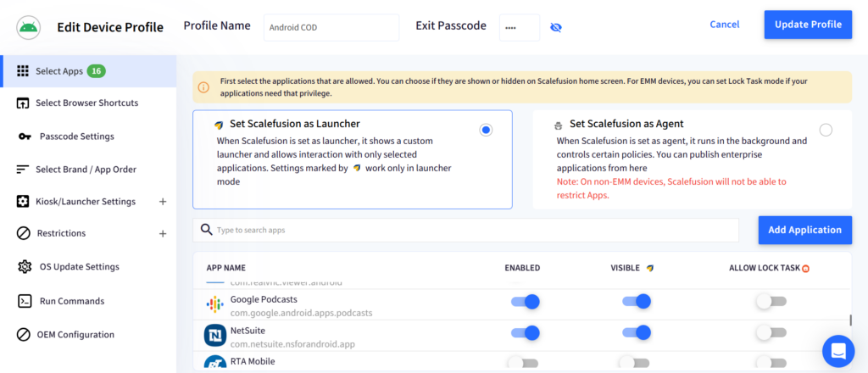Select Set Scalefusion as Agent radio
Image resolution: width=868 pixels, height=373 pixels.
tap(826, 130)
